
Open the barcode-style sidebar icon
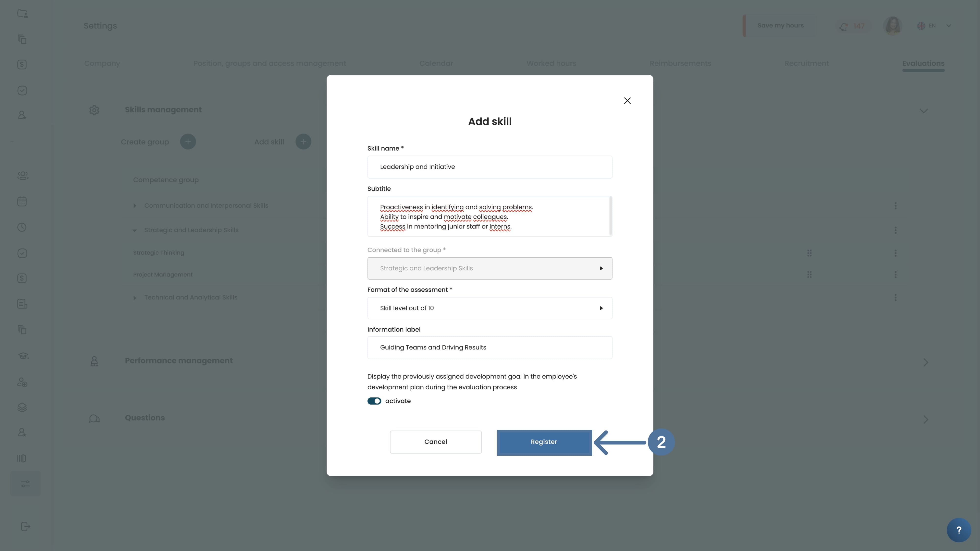(x=22, y=458)
